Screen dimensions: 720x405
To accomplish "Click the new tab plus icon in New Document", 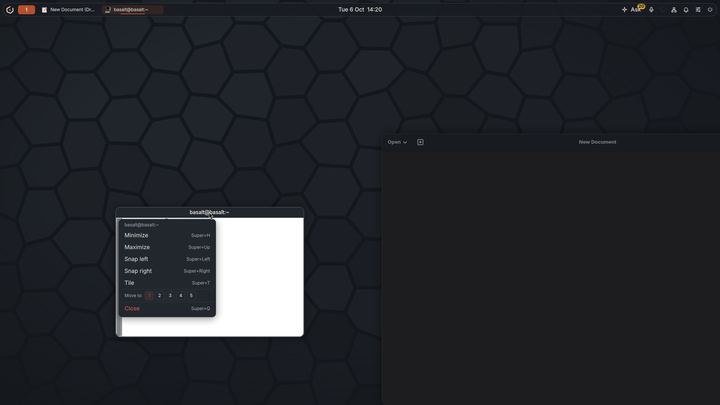I will click(x=420, y=142).
